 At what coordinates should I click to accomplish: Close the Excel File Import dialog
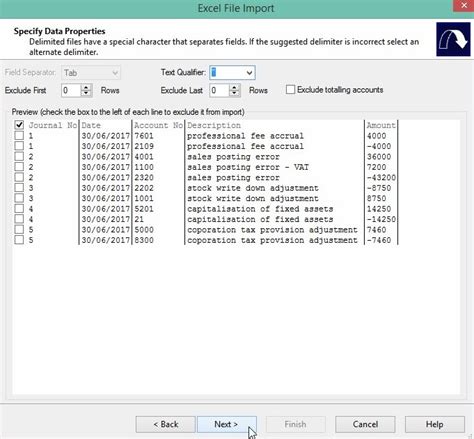click(x=464, y=6)
